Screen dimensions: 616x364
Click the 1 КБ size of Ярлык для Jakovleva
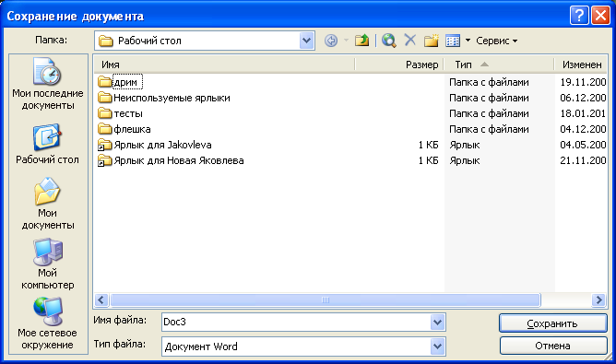click(428, 145)
